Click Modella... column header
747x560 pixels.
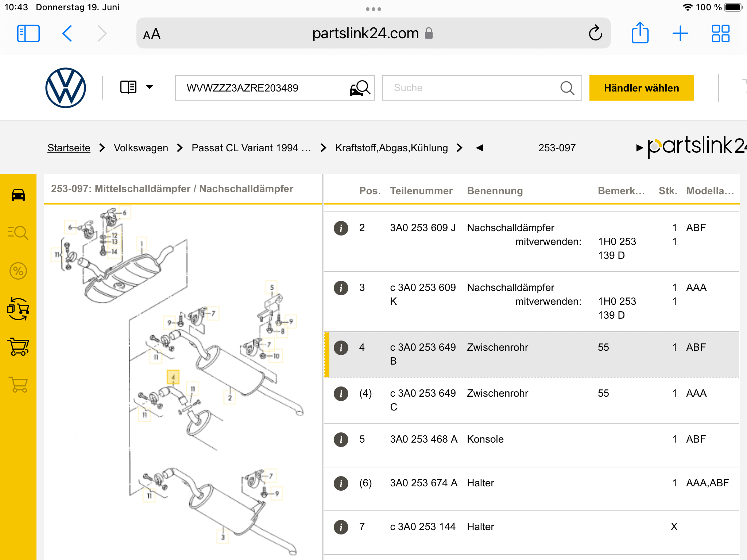710,191
